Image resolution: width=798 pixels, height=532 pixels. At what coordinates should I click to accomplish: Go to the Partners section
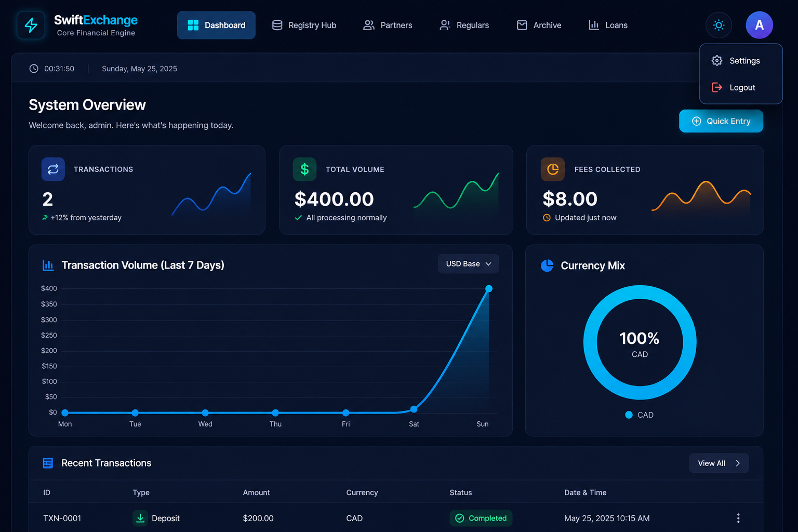[388, 25]
